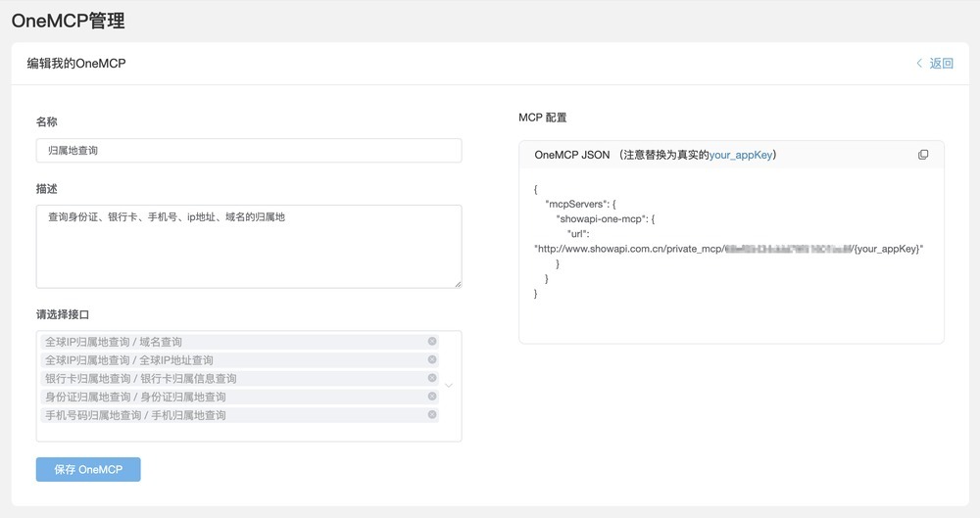980x518 pixels.
Task: Expand the interface selection dropdown arrow
Action: click(x=449, y=386)
